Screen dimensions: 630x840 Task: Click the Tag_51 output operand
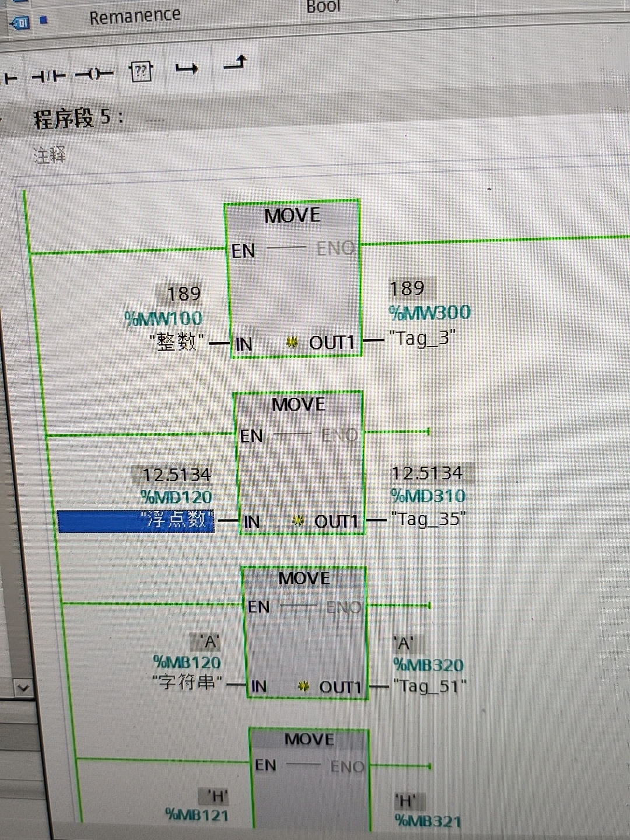coord(430,686)
